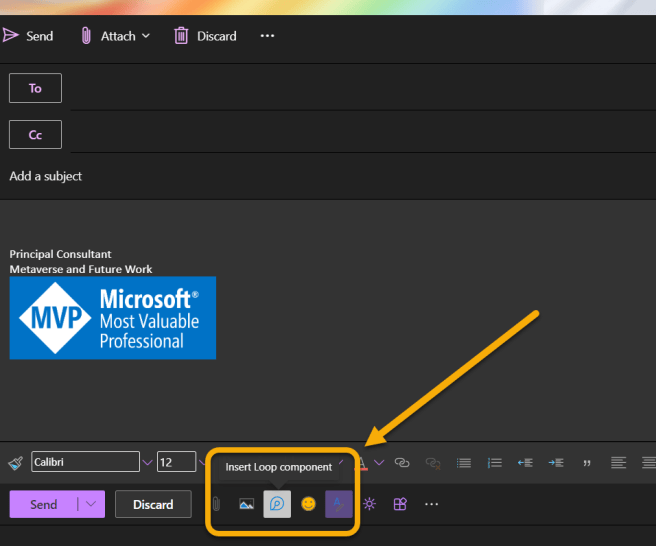Apply numbered list formatting
656x546 pixels.
(x=495, y=463)
